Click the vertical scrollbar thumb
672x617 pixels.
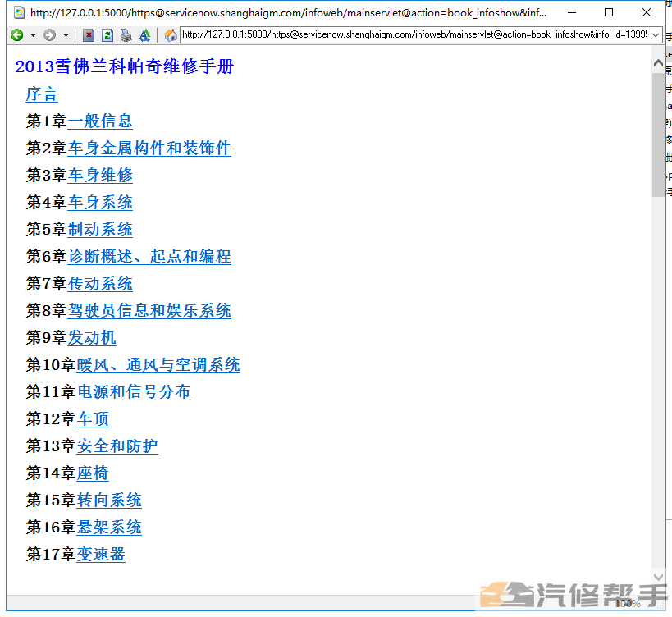point(658,135)
